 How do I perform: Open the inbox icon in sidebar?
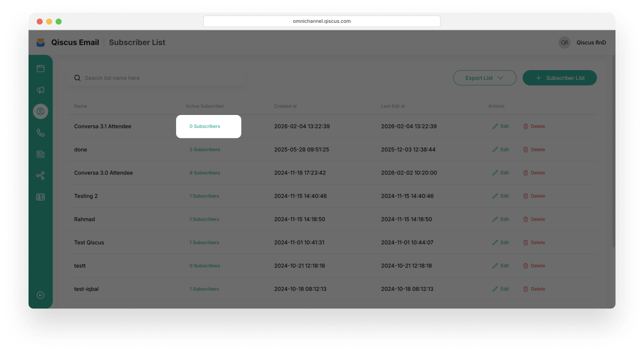tap(40, 68)
